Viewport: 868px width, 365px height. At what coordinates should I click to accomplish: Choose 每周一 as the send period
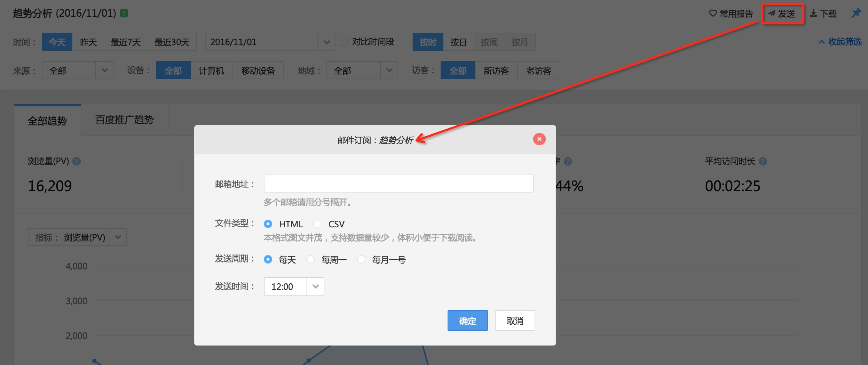pyautogui.click(x=310, y=260)
